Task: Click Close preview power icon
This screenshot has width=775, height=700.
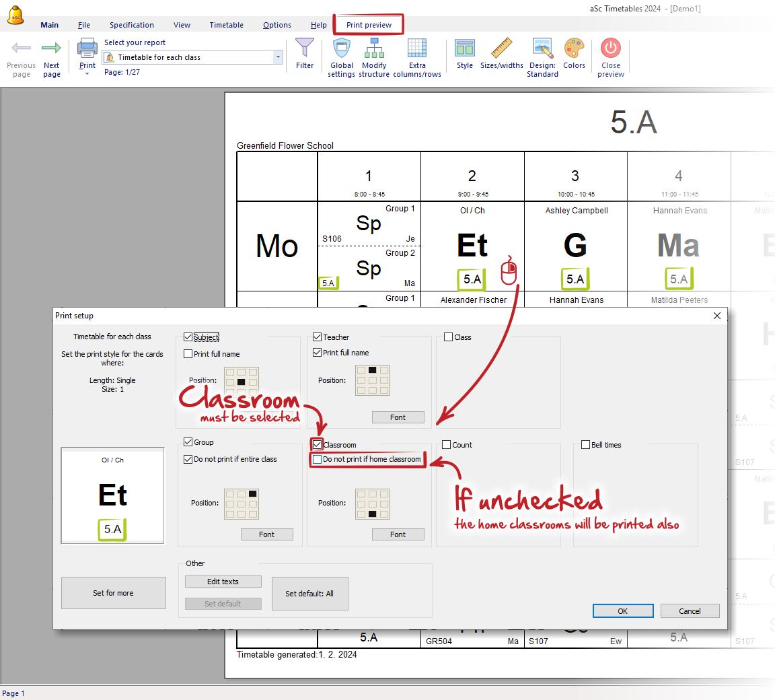Action: (x=611, y=48)
